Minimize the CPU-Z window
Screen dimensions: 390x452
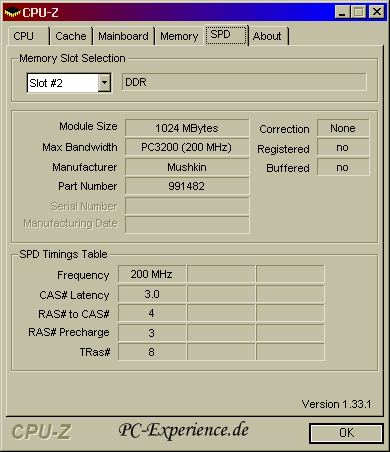point(342,12)
